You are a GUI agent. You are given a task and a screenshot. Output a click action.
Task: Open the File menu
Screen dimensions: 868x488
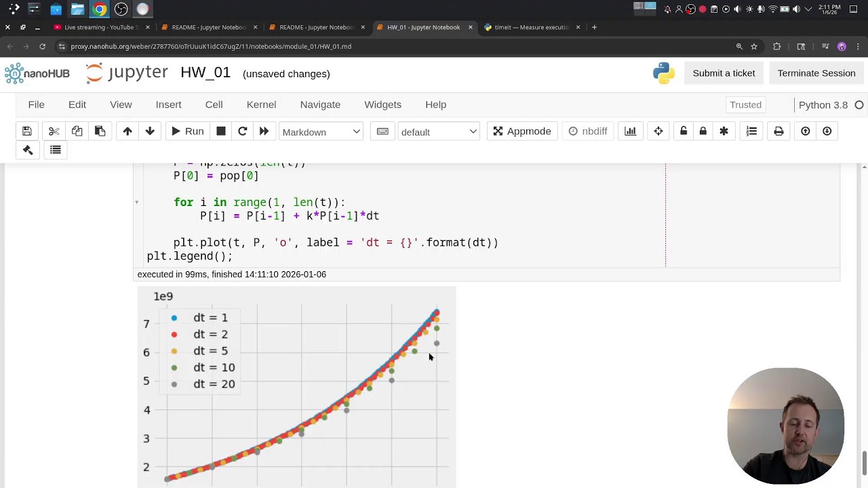coord(36,104)
